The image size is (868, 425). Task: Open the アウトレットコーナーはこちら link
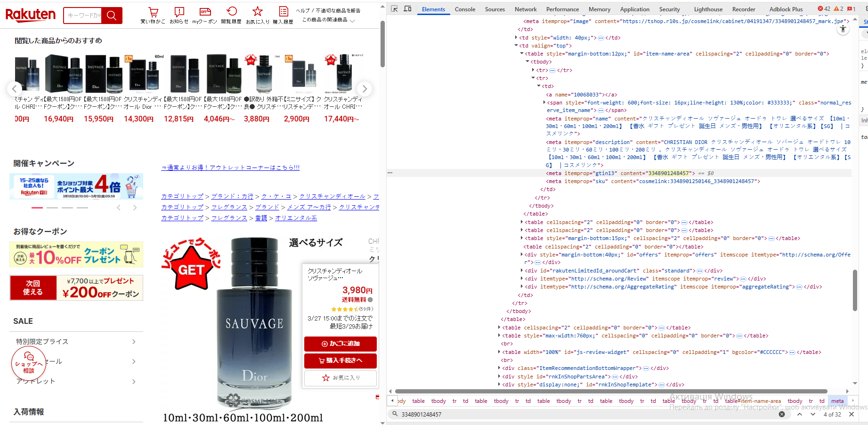[x=230, y=168]
